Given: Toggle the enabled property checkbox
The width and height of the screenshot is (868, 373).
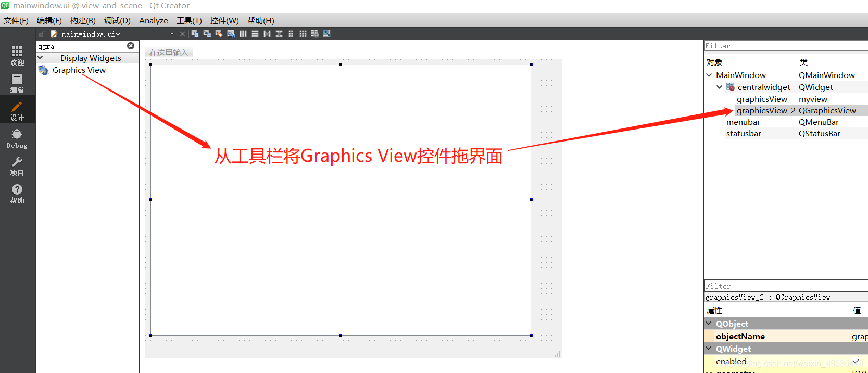Looking at the screenshot, I should pyautogui.click(x=856, y=361).
